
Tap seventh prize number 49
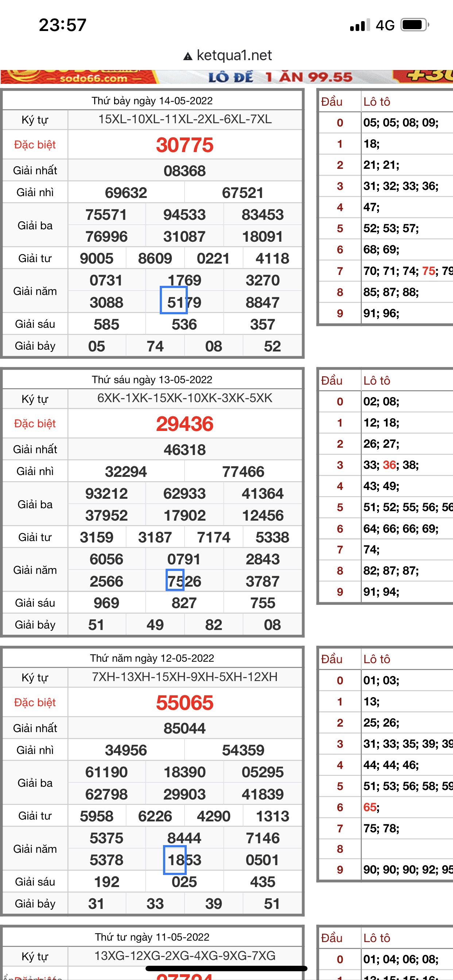(155, 625)
